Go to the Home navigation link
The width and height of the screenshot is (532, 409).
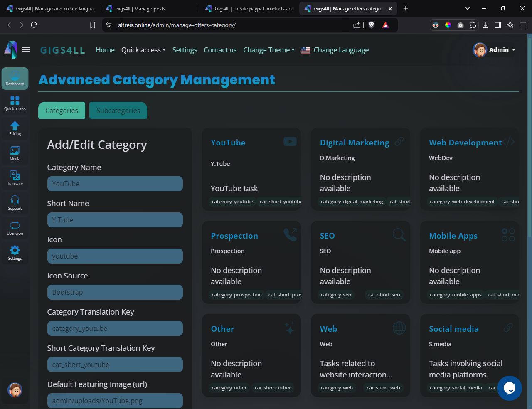pyautogui.click(x=105, y=50)
